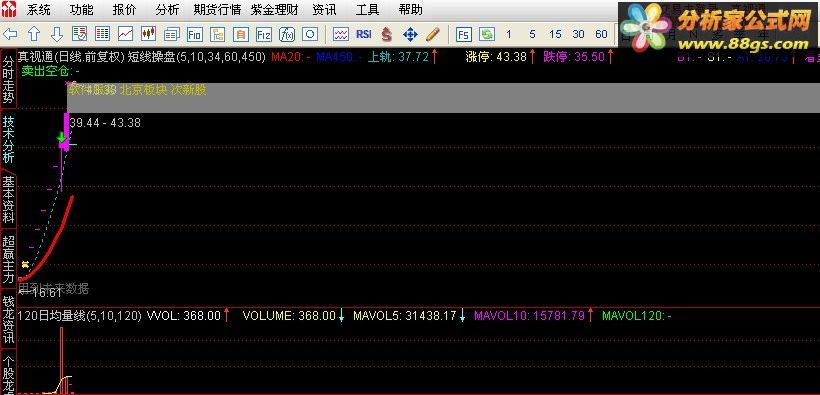Click the 39.44 - 43.38 price label
820x395 pixels.
(x=105, y=123)
